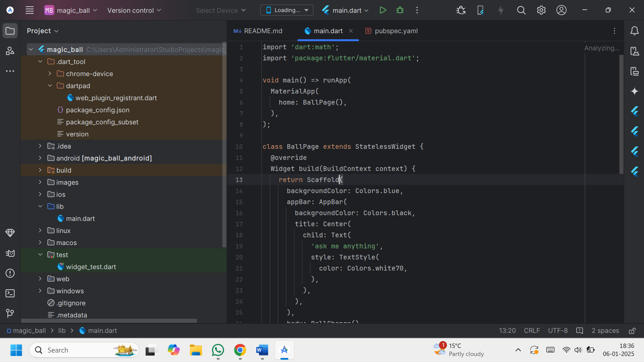Show more tool windows ellipsis
This screenshot has width=644, height=362.
10,71
